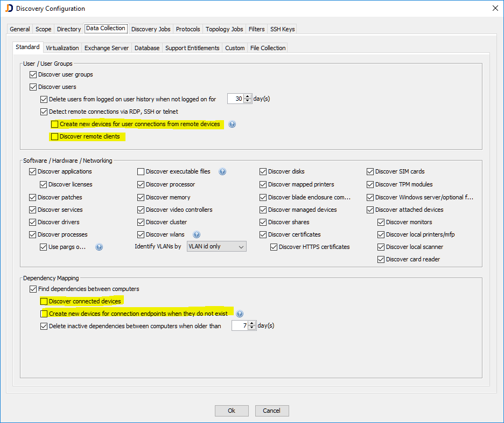Click help icon next to Discover wlans
Viewport: 504px width, 423px height.
tap(197, 235)
